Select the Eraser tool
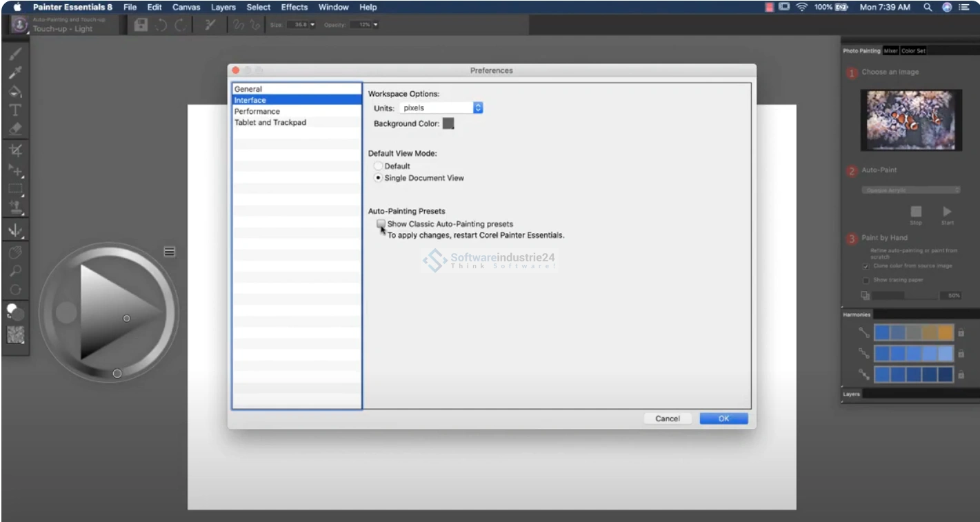This screenshot has height=522, width=980. 15,129
